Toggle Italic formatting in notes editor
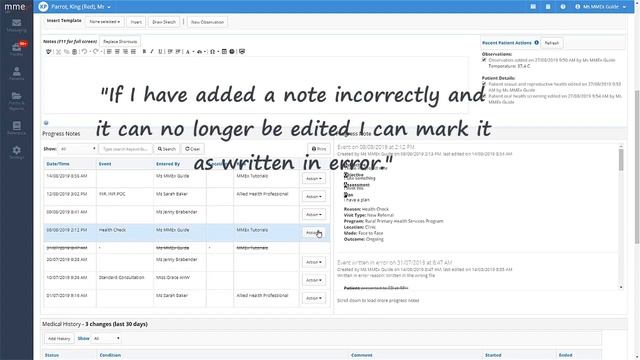 (152, 52)
